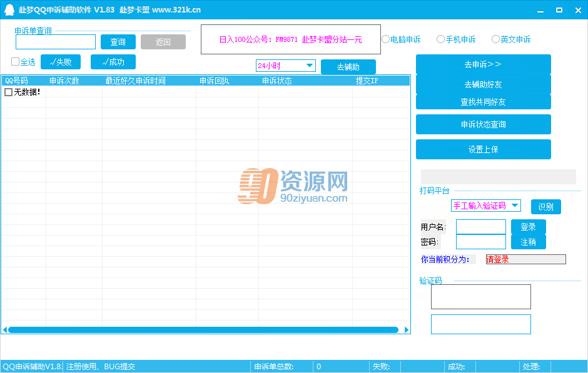Check the 无数据! row checkbox
The image size is (588, 373).
[8, 92]
